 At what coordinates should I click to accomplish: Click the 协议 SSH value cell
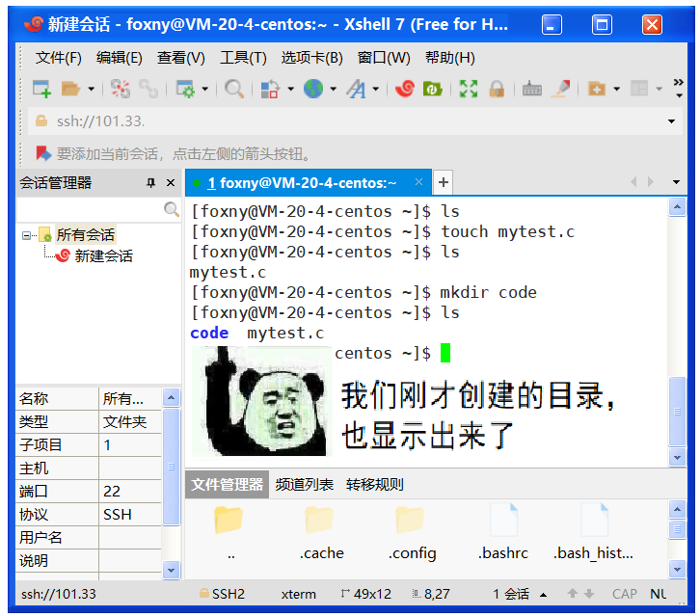pos(130,514)
